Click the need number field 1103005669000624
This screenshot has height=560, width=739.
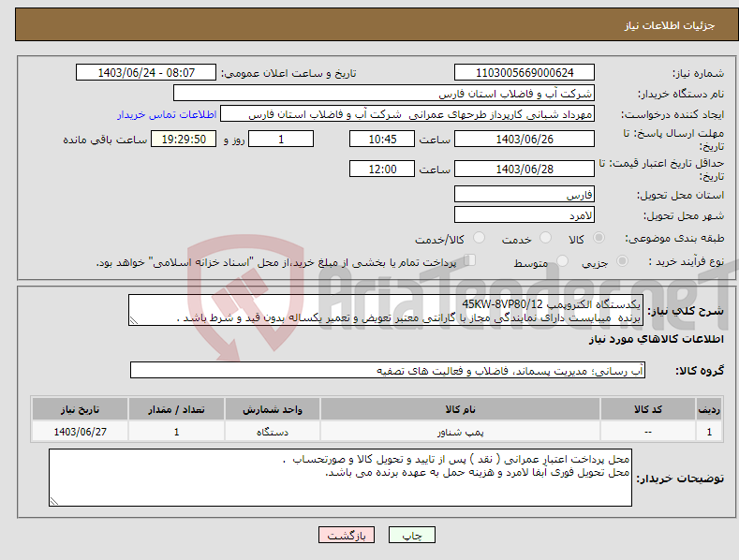[x=525, y=73]
